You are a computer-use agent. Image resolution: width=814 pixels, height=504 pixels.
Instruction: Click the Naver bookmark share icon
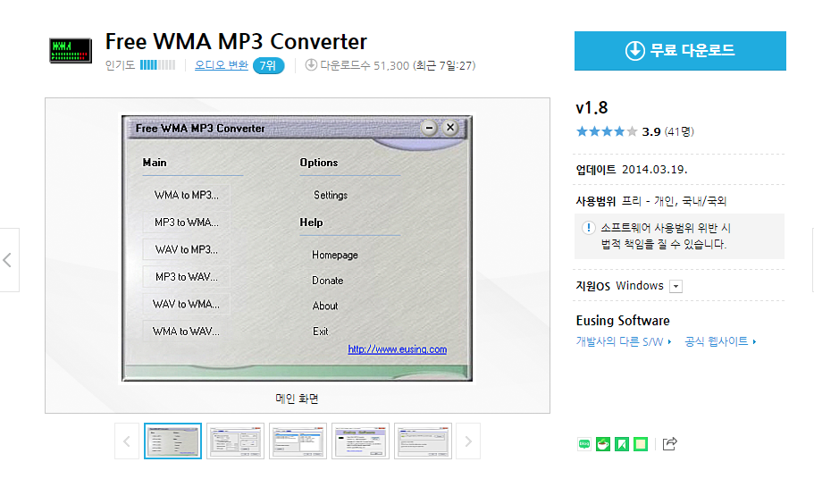click(621, 444)
